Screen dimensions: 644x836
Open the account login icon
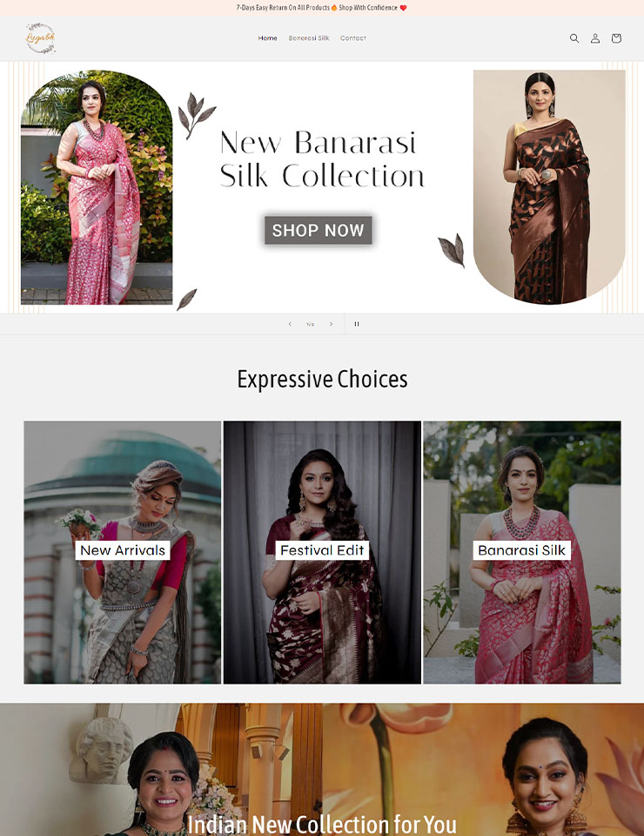click(x=595, y=38)
